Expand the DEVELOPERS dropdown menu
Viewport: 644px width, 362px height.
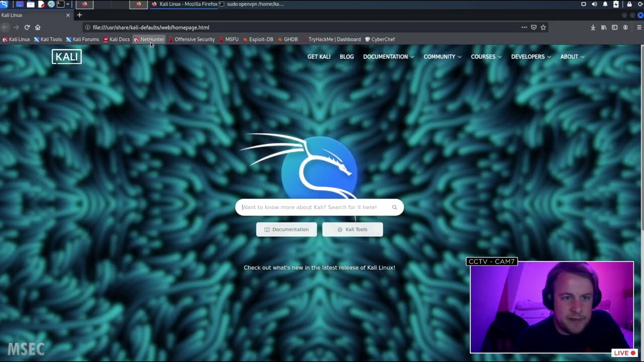tap(531, 57)
